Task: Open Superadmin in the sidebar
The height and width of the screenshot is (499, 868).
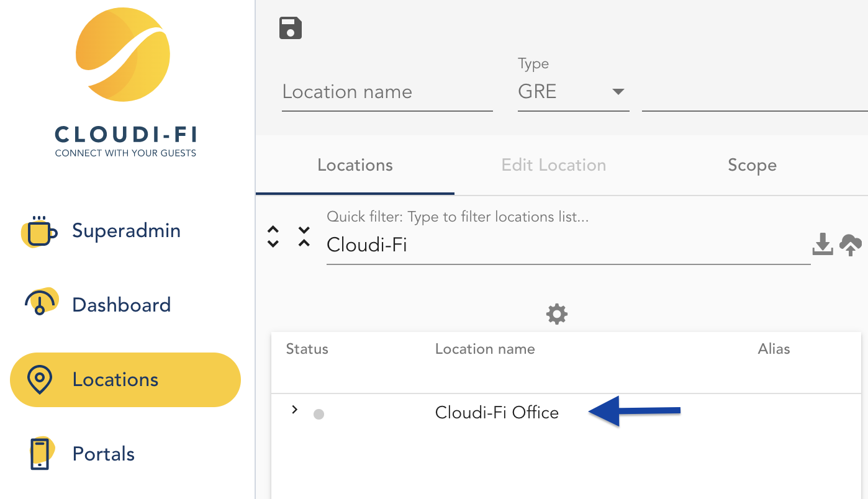Action: click(x=126, y=231)
